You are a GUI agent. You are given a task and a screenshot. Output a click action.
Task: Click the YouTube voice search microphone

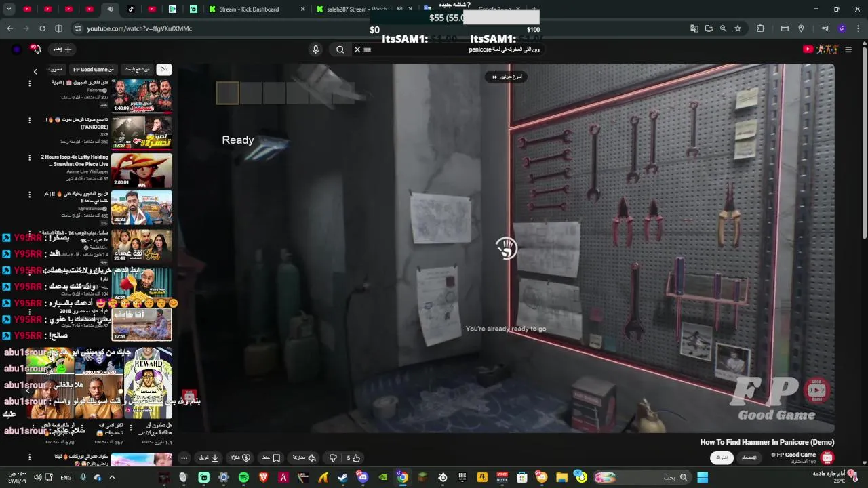click(315, 49)
